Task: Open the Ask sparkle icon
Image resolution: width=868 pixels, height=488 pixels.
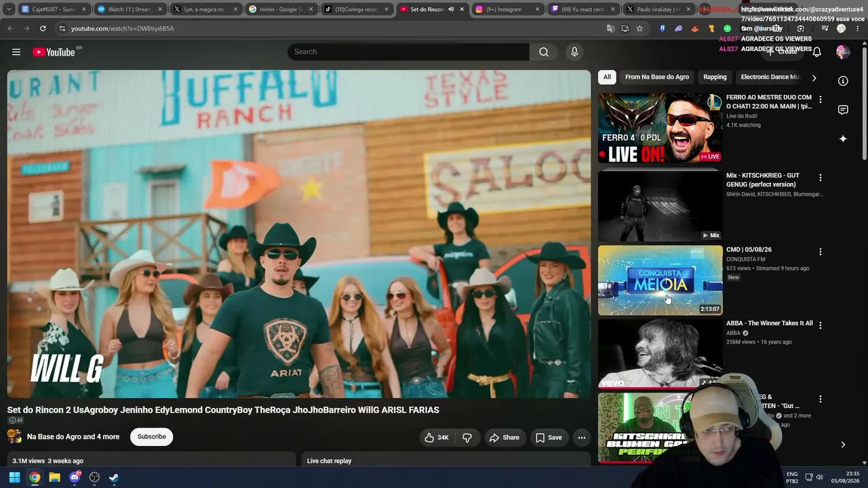Action: click(x=843, y=139)
